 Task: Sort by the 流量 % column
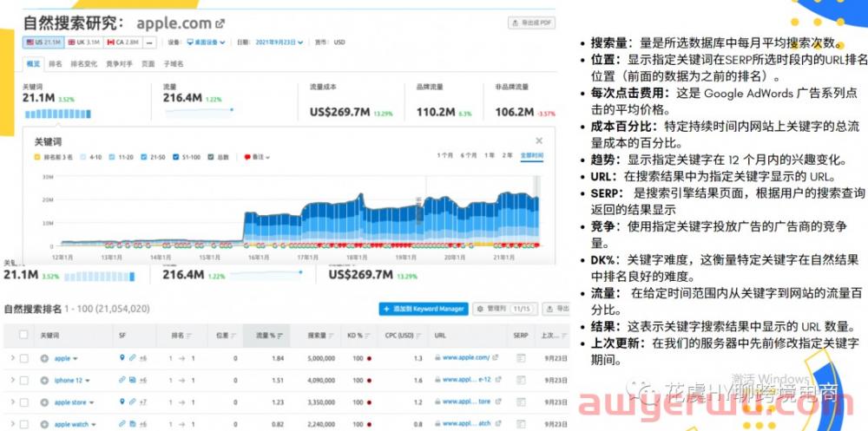270,336
